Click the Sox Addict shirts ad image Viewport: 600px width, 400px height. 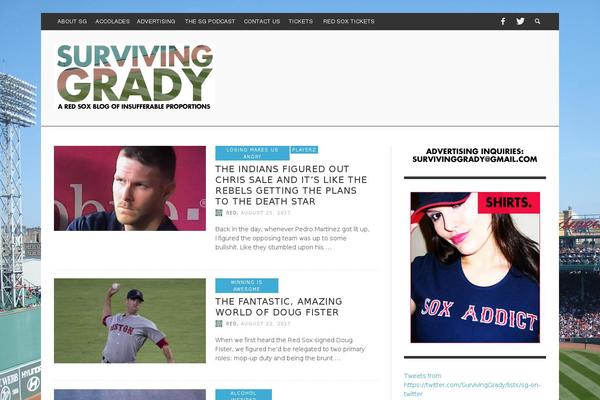click(x=475, y=267)
